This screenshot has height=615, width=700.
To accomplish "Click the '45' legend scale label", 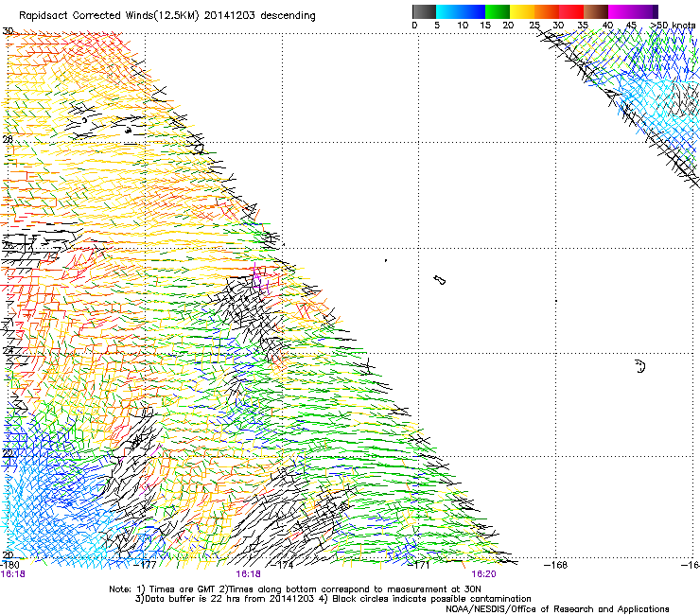I will [631, 26].
